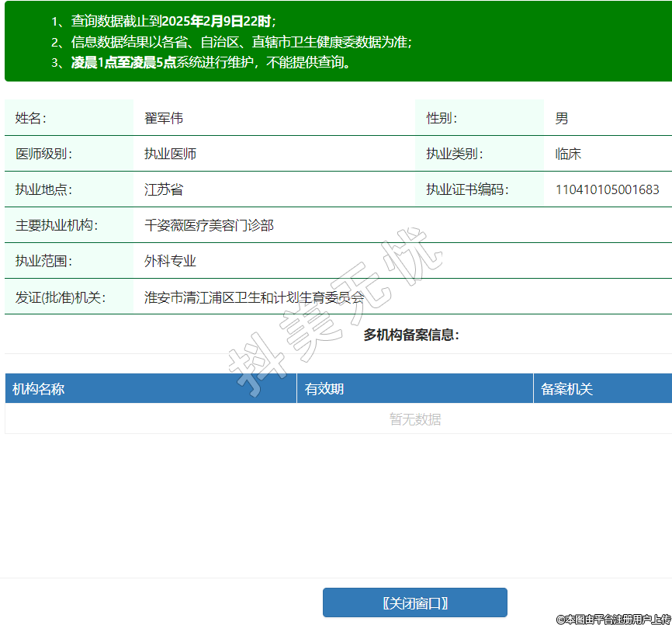Click the 执业医师 doctor level value
This screenshot has width=672, height=625.
click(x=170, y=154)
